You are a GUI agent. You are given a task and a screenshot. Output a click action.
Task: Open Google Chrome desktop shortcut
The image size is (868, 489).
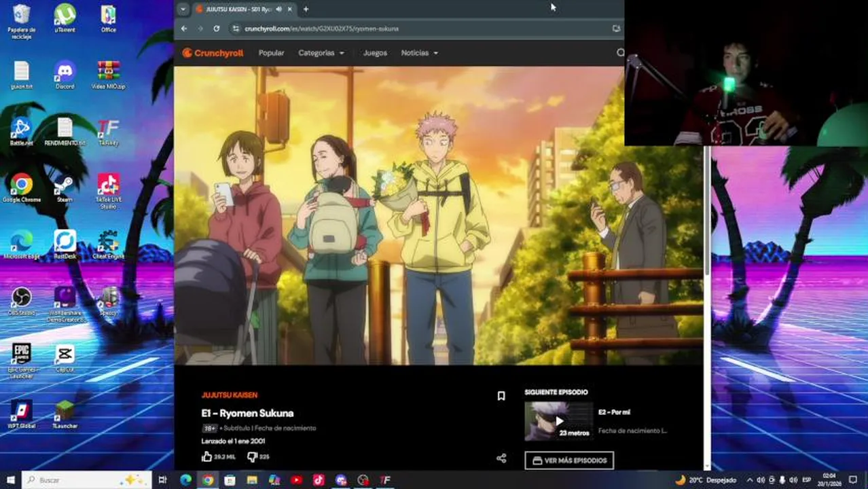pyautogui.click(x=22, y=189)
